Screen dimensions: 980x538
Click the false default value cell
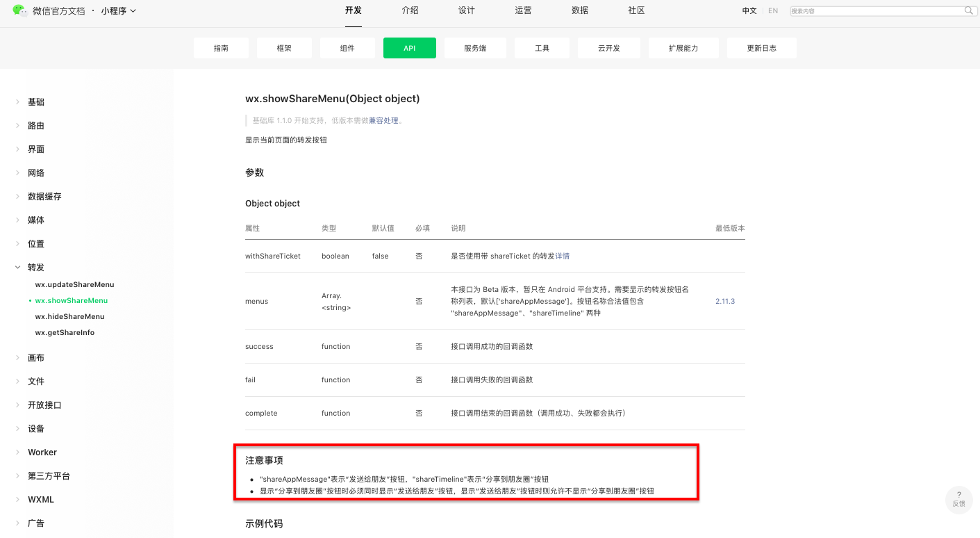coord(380,256)
